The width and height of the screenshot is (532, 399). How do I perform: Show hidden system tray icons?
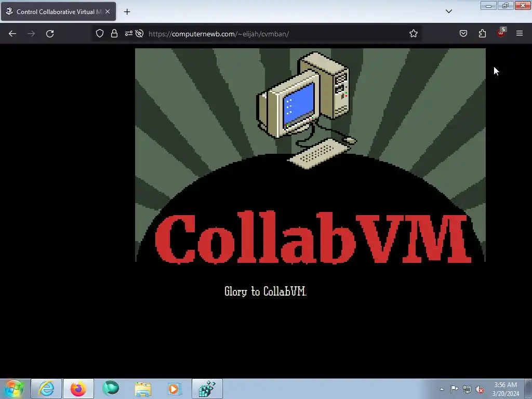click(x=442, y=389)
